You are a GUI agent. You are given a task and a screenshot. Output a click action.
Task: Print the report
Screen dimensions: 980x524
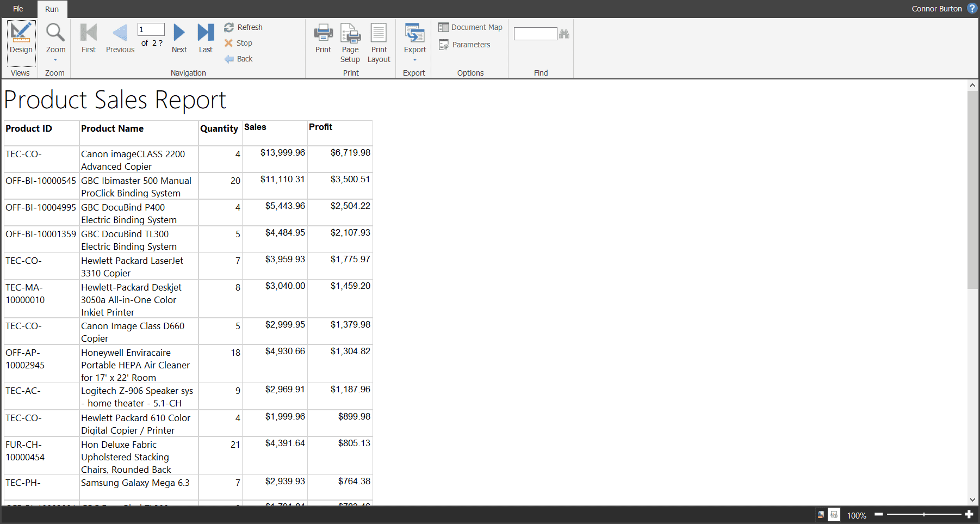point(323,39)
